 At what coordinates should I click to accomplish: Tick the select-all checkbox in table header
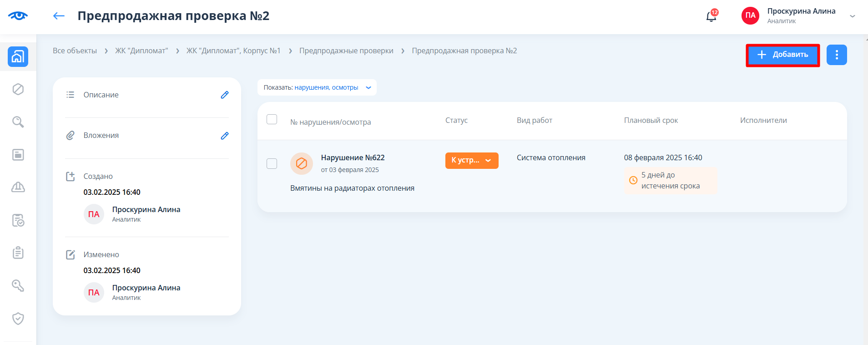[272, 119]
